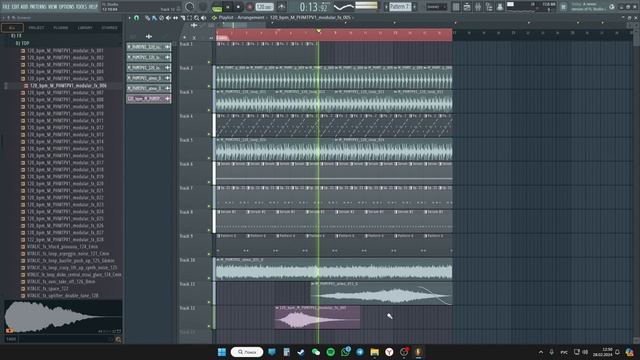The width and height of the screenshot is (640, 360).
Task: Mute Track 12 using its green dot
Action: (209, 327)
